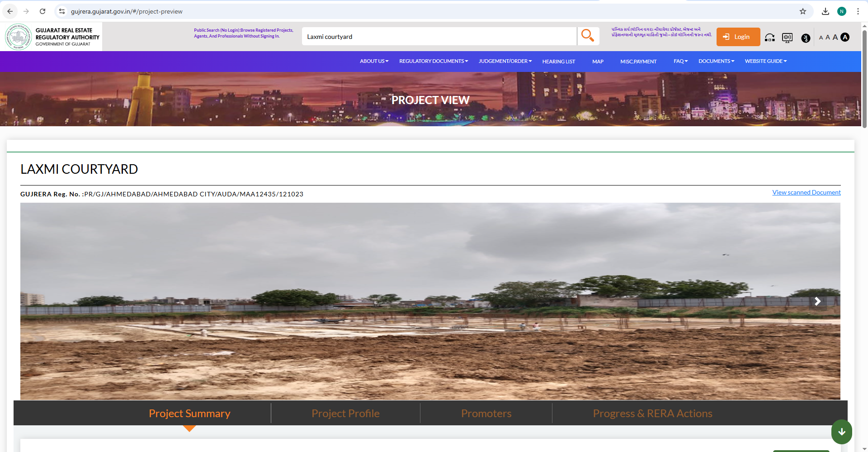Viewport: 868px width, 452px height.
Task: Open the GUJRERA authority logo emblem
Action: coord(18,36)
